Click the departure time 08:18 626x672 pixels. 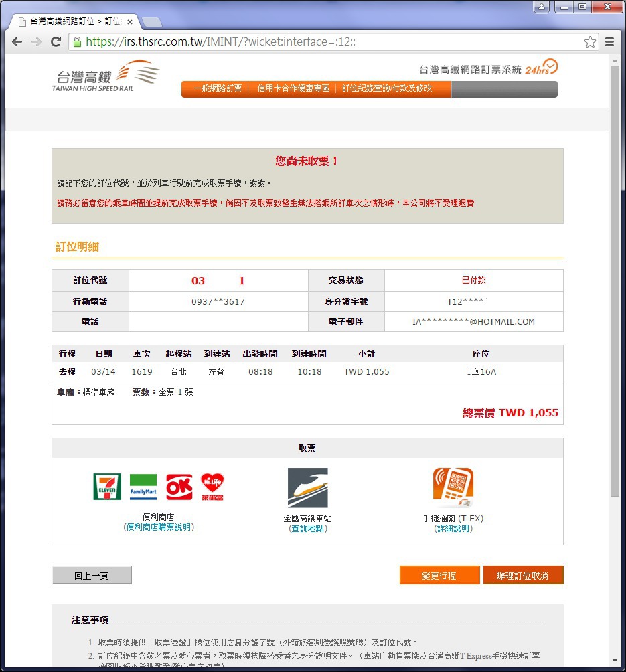point(260,372)
